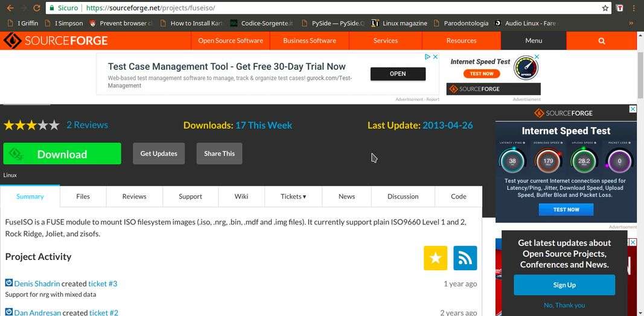Switch to the Support tab

click(x=190, y=196)
